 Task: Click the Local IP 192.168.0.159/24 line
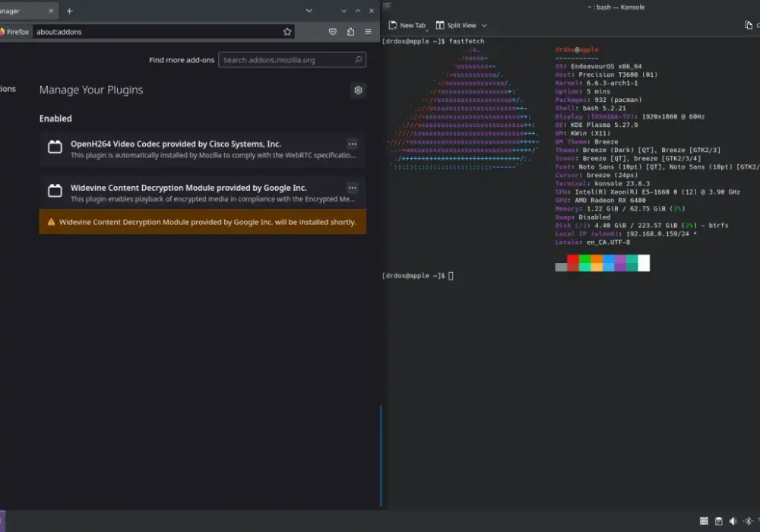(x=625, y=233)
